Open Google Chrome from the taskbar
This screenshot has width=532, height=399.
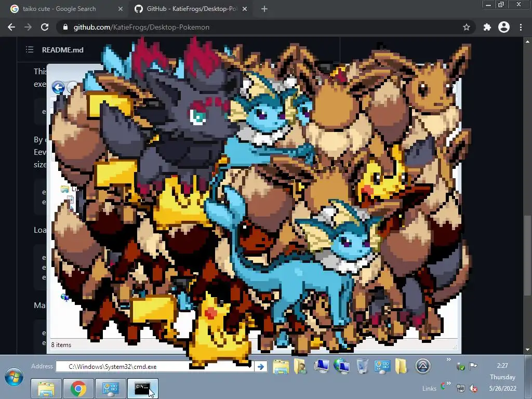pyautogui.click(x=78, y=389)
